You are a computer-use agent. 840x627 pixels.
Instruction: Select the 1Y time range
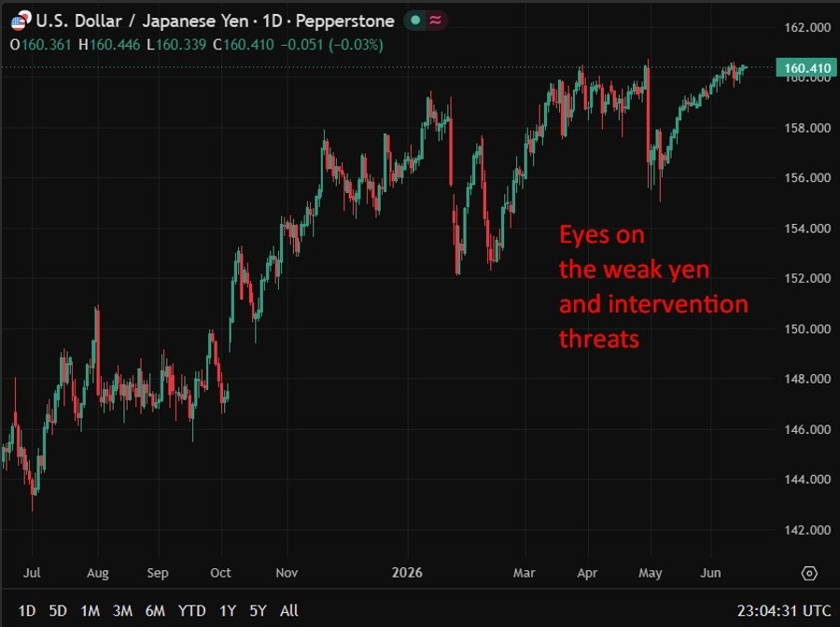228,611
